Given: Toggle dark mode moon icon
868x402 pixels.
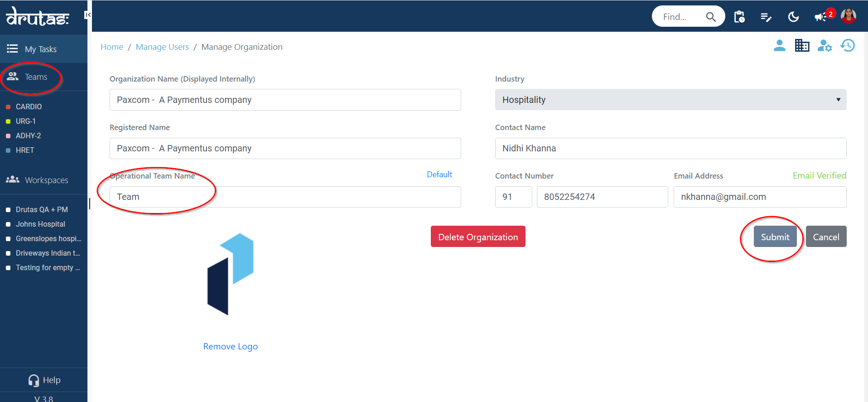Looking at the screenshot, I should point(793,17).
